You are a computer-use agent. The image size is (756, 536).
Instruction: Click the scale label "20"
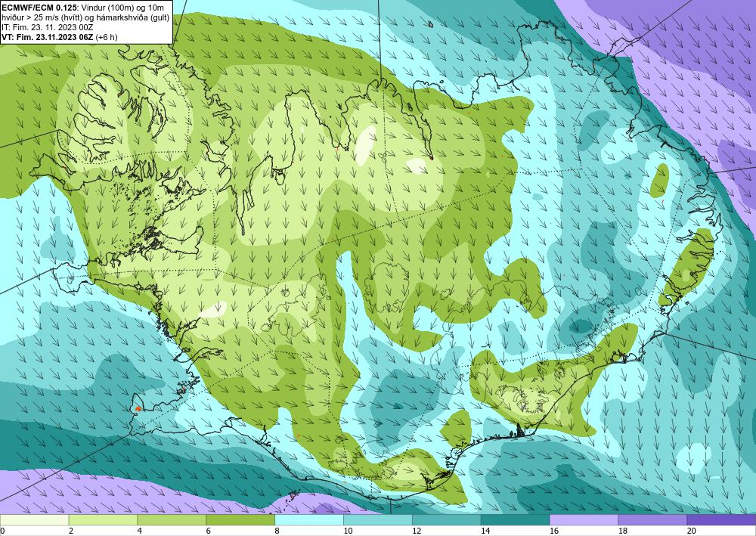(692, 531)
